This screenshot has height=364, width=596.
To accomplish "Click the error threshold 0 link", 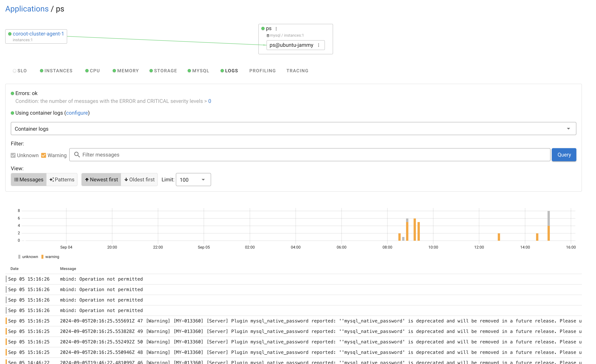I will click(x=210, y=101).
